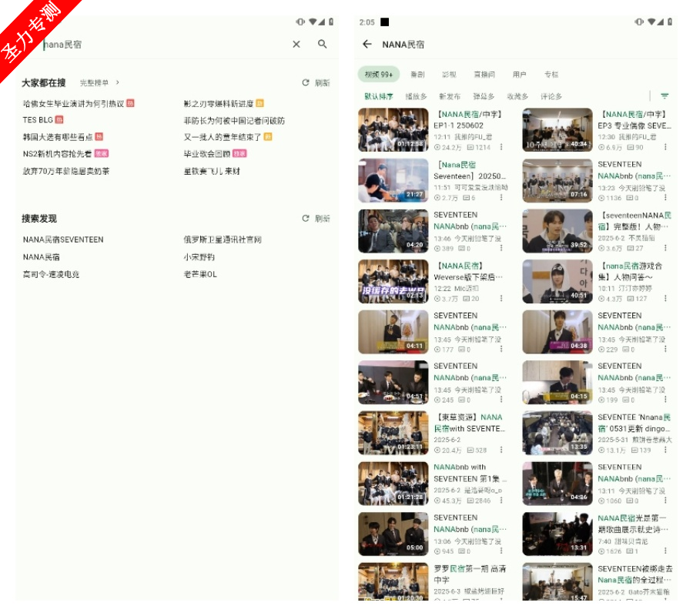Switch to the 直播间 tab
Image resolution: width=693 pixels, height=616 pixels.
tap(484, 75)
